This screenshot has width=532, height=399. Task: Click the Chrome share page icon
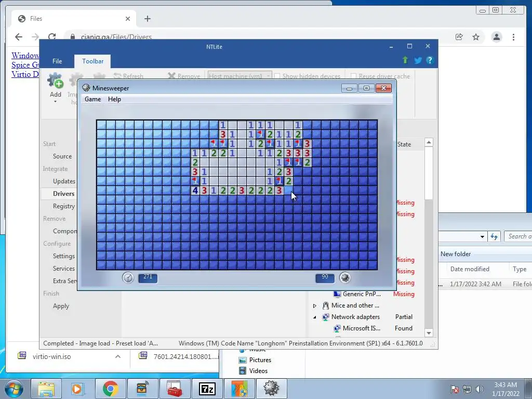[x=459, y=37]
